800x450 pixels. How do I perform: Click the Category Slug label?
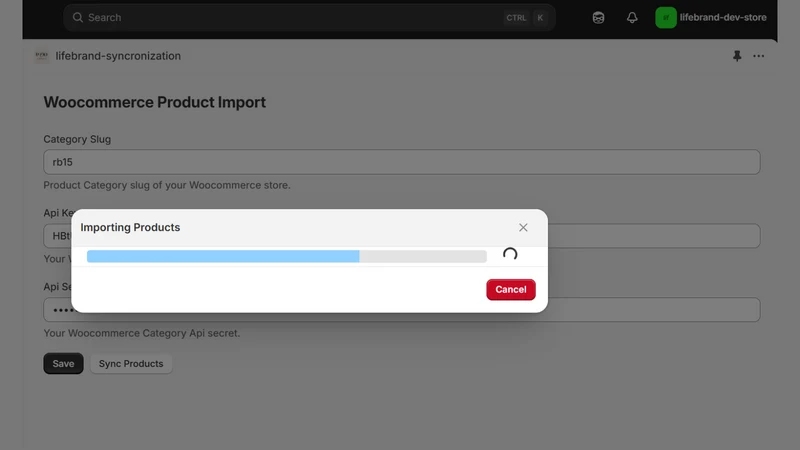[77, 139]
